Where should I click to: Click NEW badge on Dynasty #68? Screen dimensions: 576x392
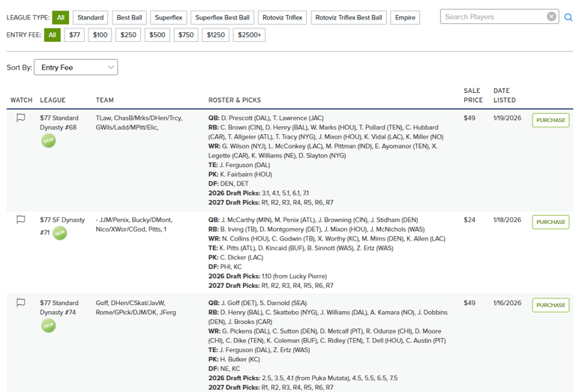click(48, 140)
